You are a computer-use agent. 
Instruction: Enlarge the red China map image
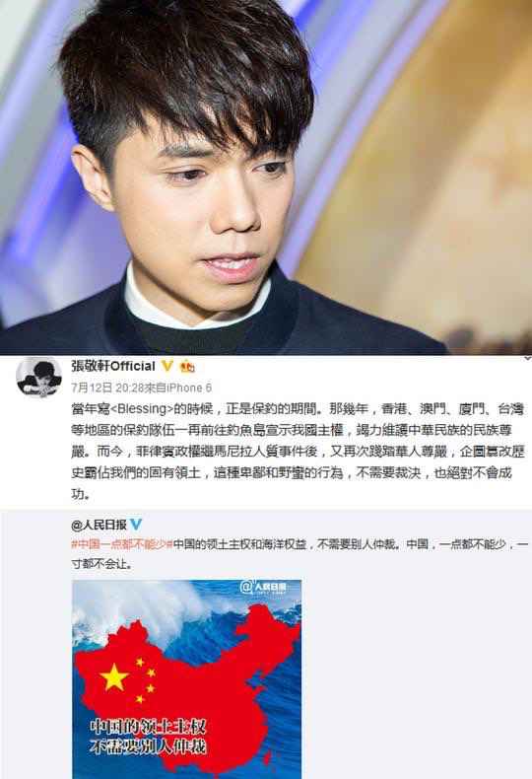(x=186, y=679)
